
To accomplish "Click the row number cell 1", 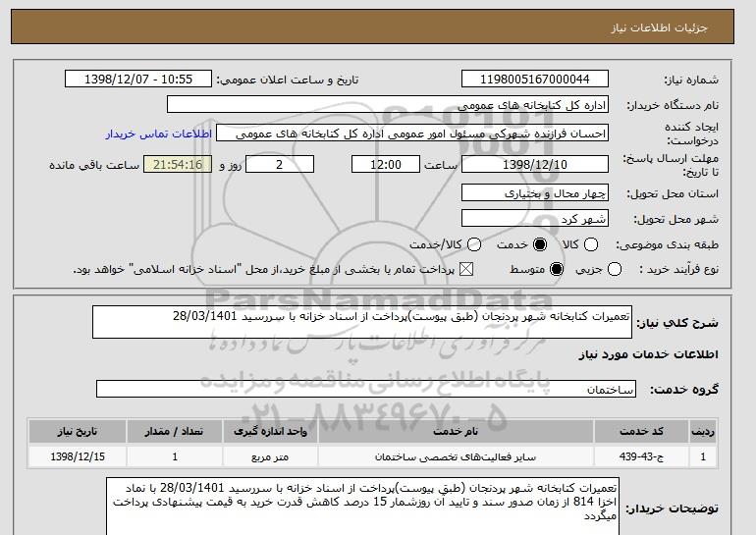I will coord(703,456).
